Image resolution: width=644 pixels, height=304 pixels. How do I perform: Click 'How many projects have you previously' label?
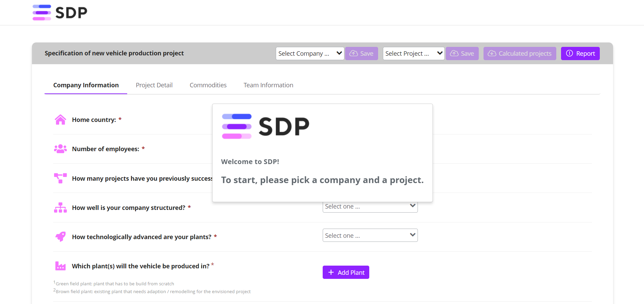coord(142,179)
